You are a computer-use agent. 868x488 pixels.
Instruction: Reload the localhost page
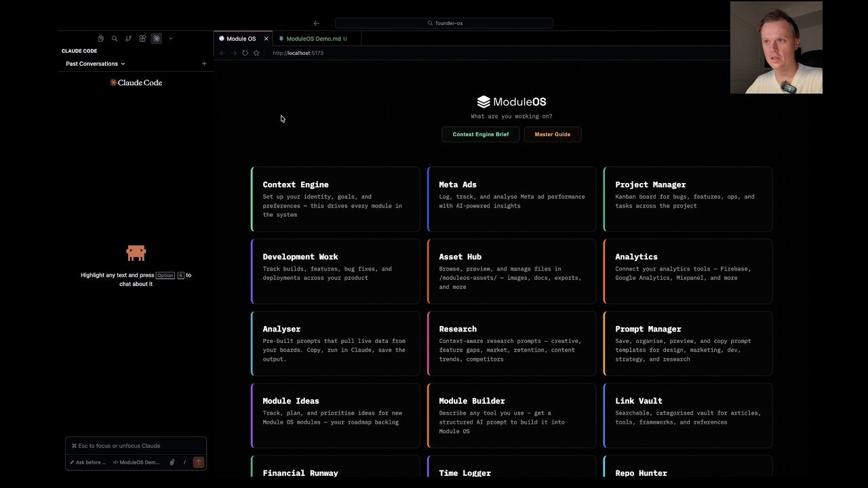point(245,53)
